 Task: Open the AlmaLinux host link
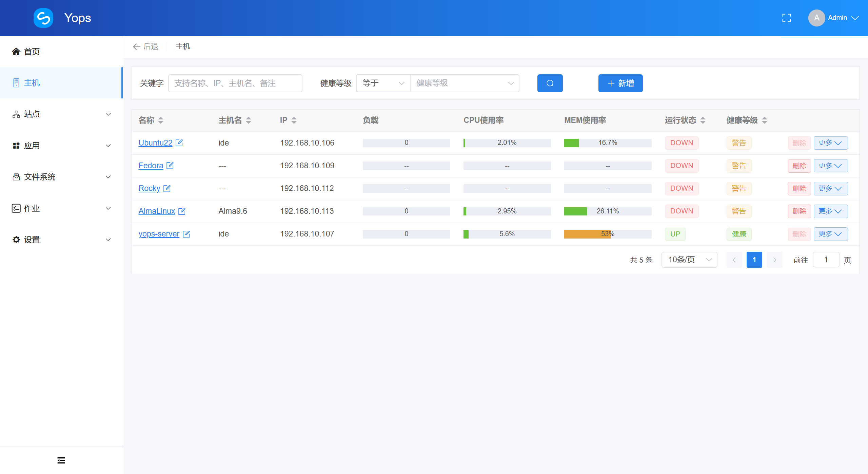[156, 211]
